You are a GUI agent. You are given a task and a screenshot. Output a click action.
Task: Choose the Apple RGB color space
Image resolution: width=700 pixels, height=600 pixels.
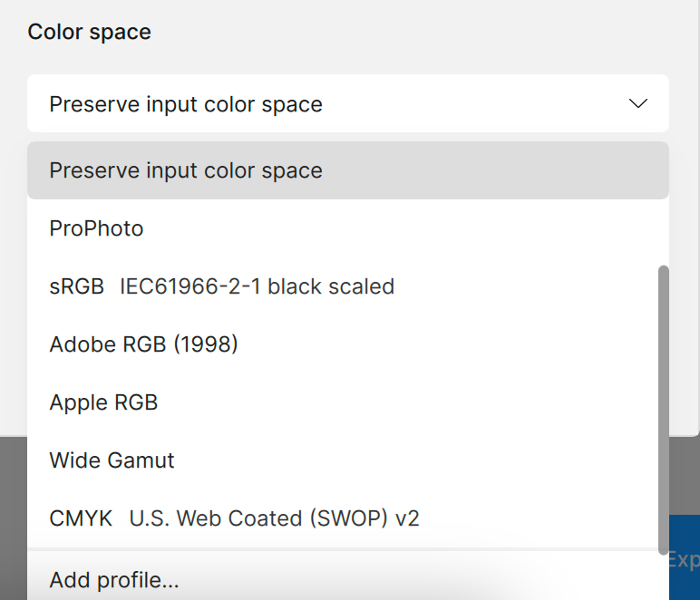pos(103,402)
